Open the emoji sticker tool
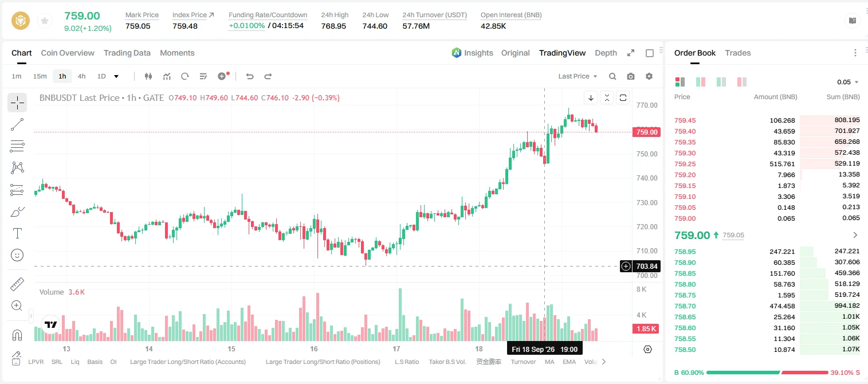This screenshot has height=384, width=868. point(17,254)
